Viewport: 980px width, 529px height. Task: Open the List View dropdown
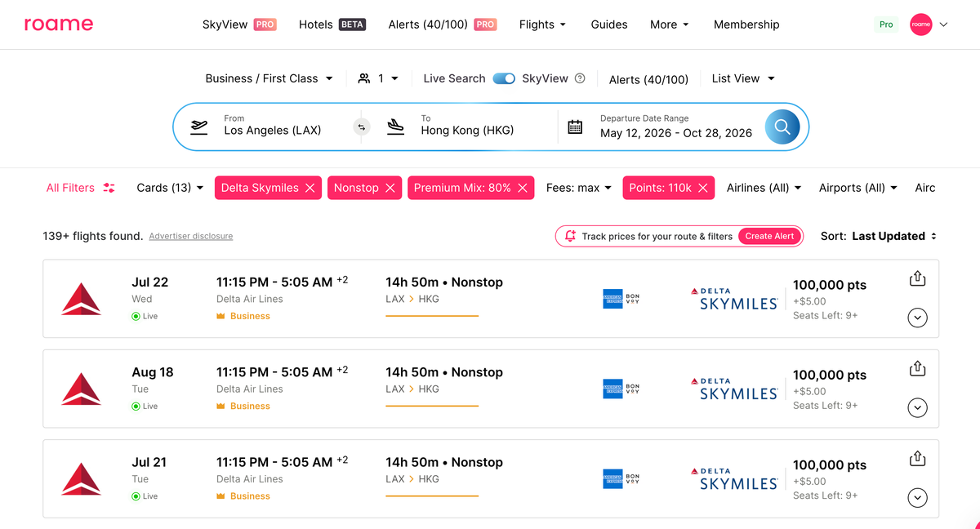743,78
